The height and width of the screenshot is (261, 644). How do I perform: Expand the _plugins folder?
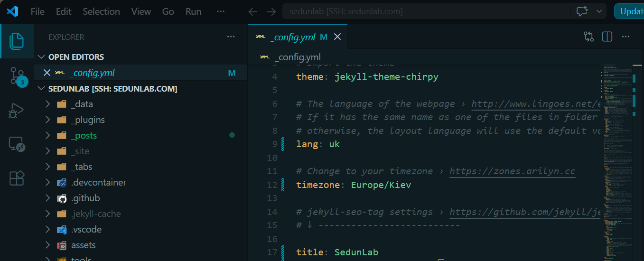[47, 120]
